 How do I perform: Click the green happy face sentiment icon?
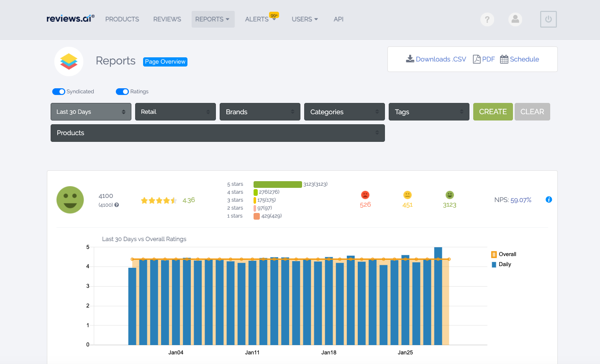(449, 195)
